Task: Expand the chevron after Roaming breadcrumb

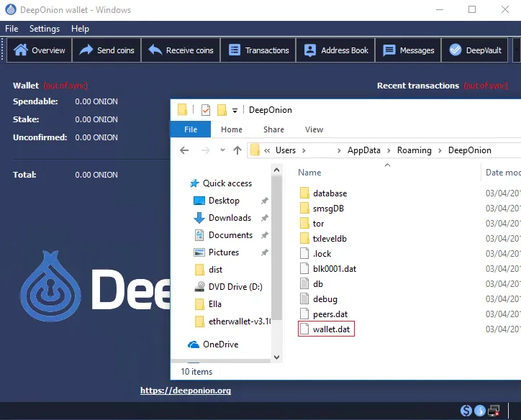Action: point(440,151)
